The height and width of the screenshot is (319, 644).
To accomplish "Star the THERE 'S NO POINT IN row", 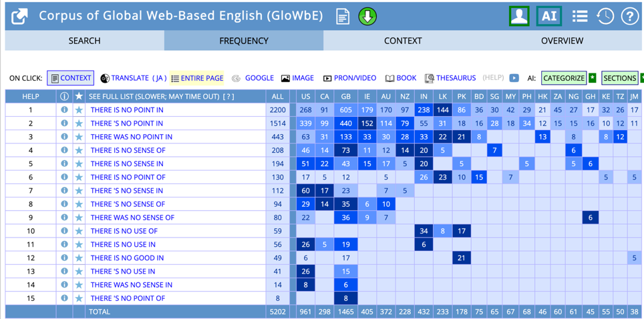I will (x=79, y=123).
